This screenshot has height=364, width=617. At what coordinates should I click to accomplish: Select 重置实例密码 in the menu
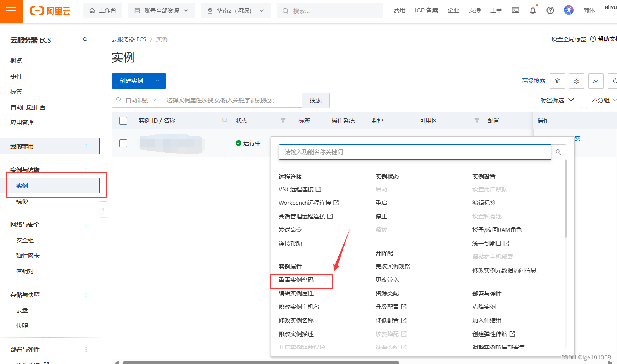(296, 280)
